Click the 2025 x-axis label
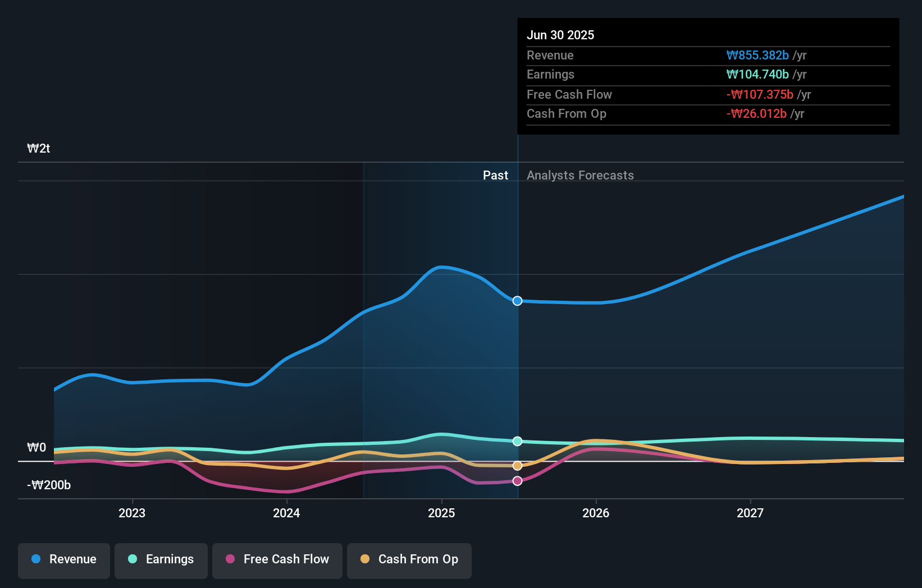Viewport: 922px width, 588px height. (441, 513)
